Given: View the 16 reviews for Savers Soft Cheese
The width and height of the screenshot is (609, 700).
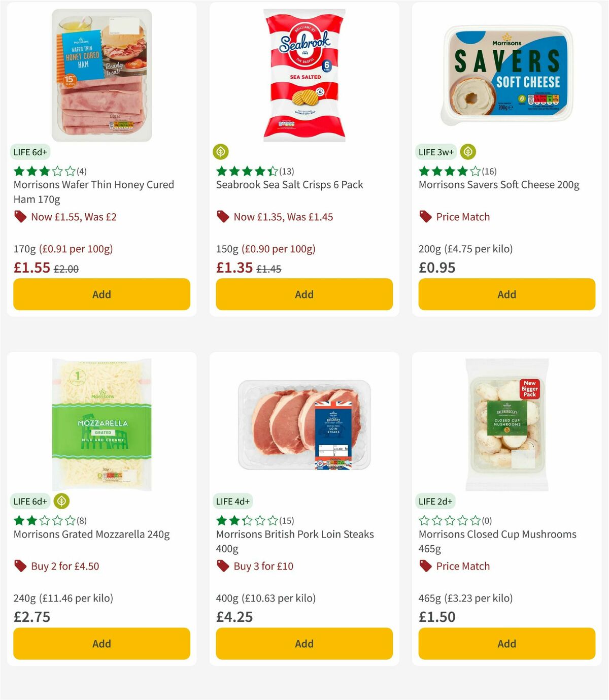Looking at the screenshot, I should tap(490, 172).
